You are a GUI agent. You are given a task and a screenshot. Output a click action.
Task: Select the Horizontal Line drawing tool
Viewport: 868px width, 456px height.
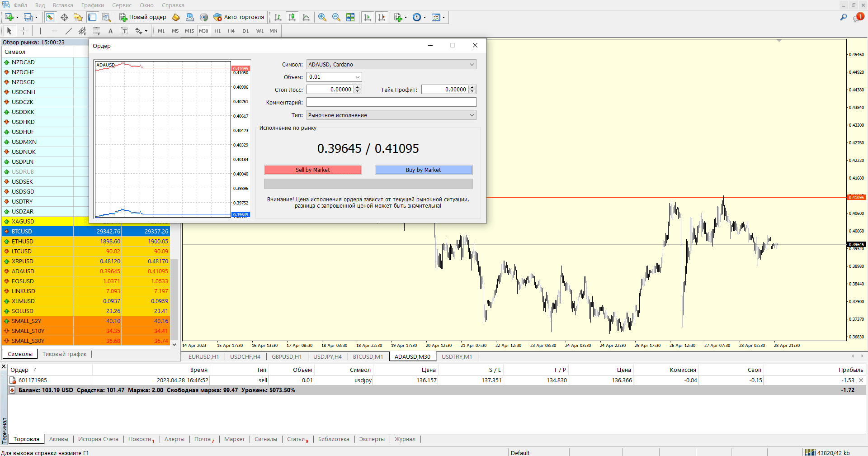[x=55, y=31]
